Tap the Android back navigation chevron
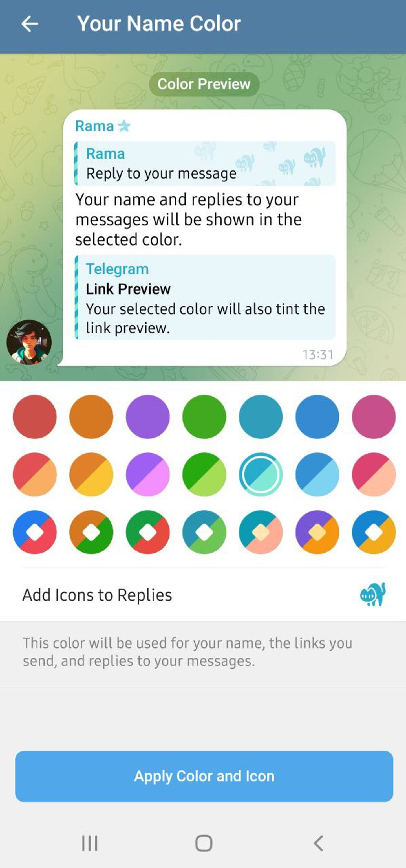The image size is (406, 868). [318, 843]
